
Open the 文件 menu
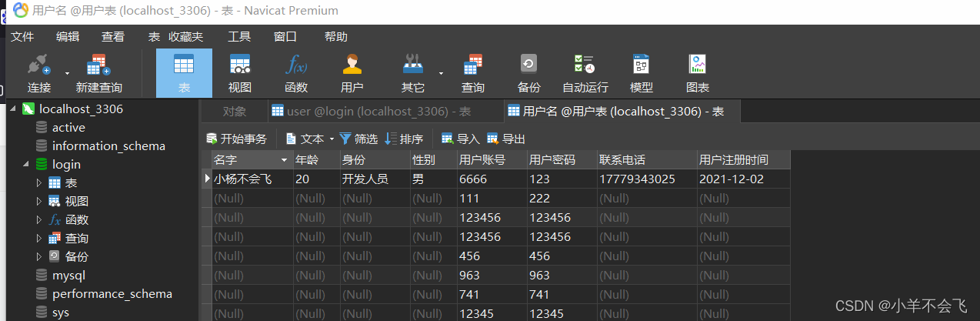pos(22,36)
